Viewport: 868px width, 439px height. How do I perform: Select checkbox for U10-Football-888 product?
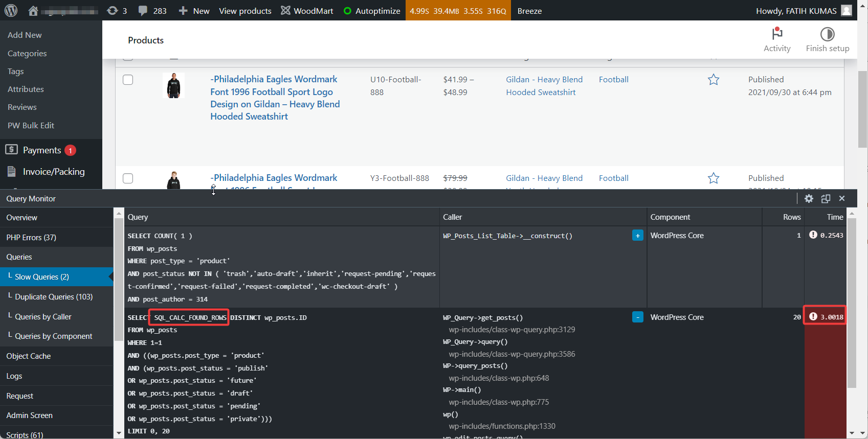pos(128,80)
